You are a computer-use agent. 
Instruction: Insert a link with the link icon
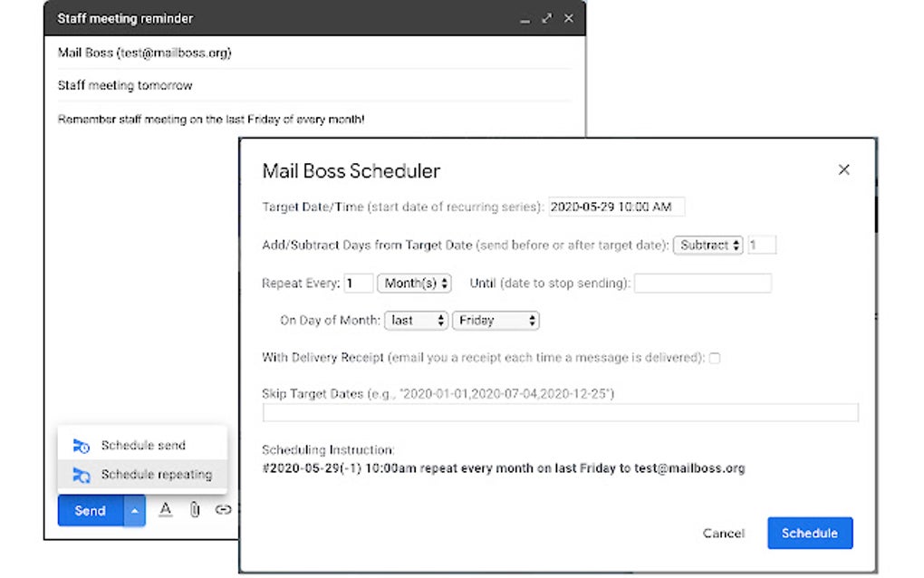[222, 510]
